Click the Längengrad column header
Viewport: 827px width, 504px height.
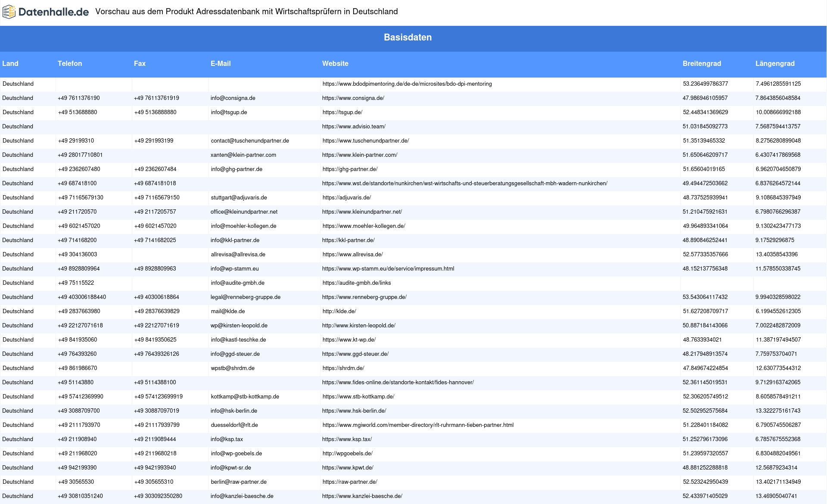(x=775, y=63)
